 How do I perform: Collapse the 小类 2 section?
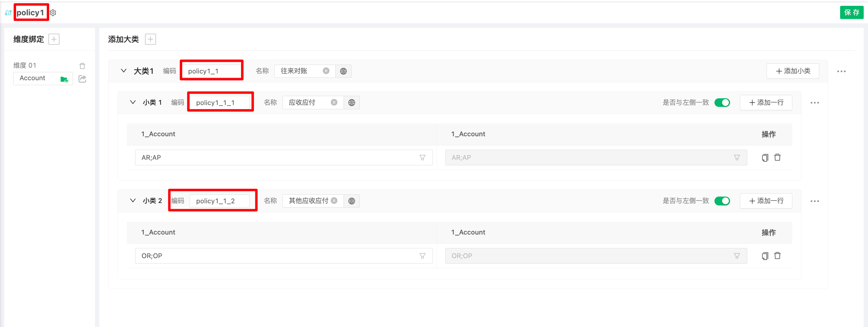pos(133,200)
